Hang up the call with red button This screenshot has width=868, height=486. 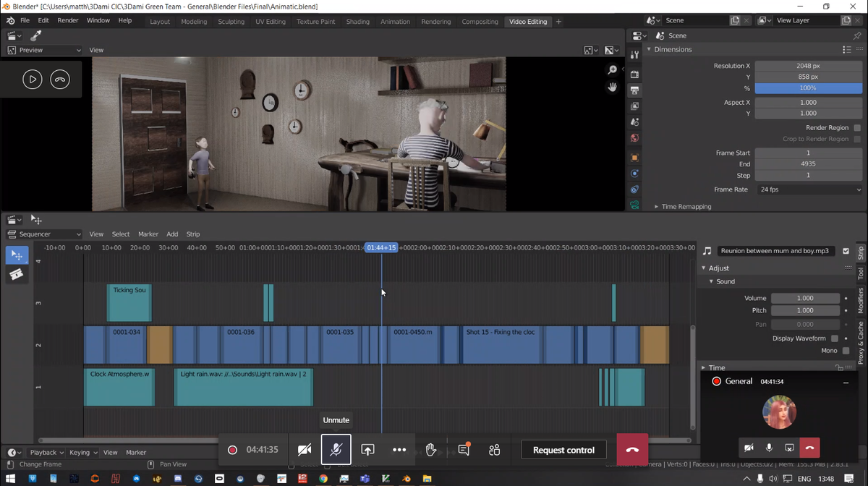632,450
